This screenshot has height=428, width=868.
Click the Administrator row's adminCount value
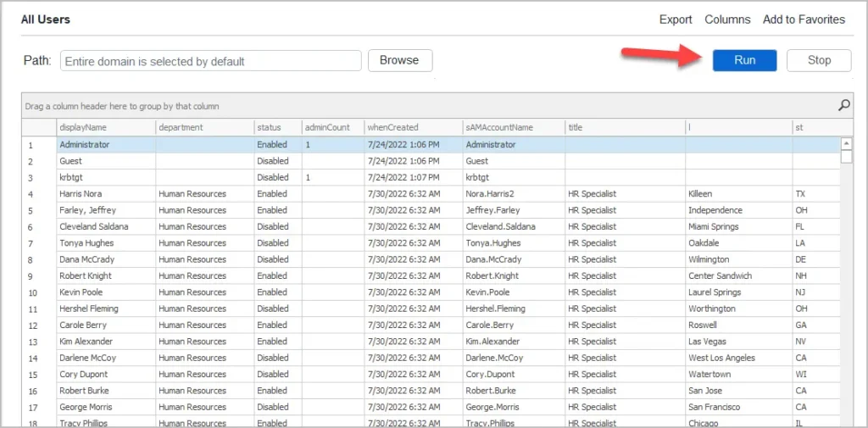pyautogui.click(x=332, y=145)
